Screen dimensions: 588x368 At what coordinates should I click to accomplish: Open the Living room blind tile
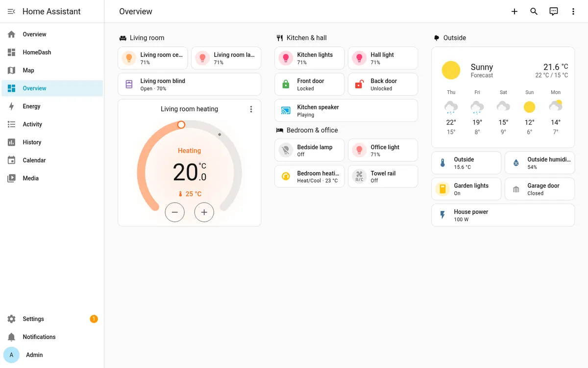point(190,84)
